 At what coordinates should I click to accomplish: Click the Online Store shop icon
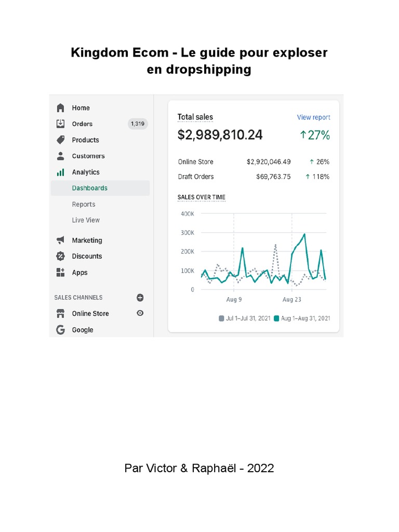pyautogui.click(x=61, y=313)
